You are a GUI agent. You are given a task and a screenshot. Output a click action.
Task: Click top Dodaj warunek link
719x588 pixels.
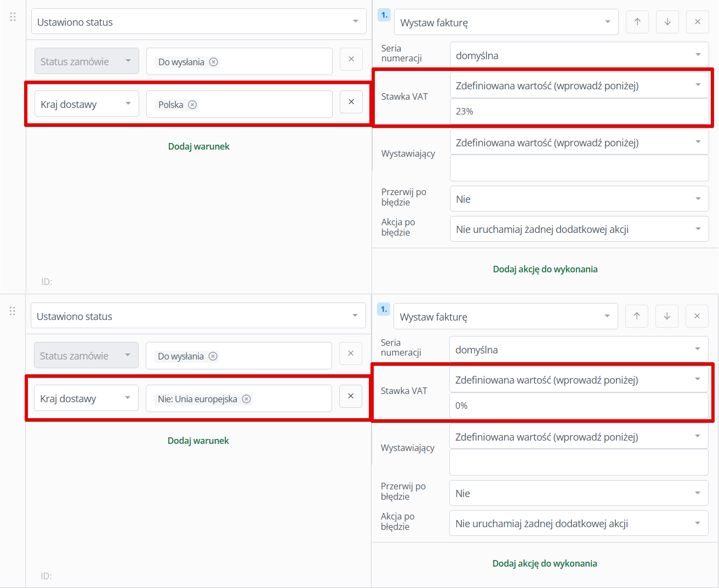(198, 146)
